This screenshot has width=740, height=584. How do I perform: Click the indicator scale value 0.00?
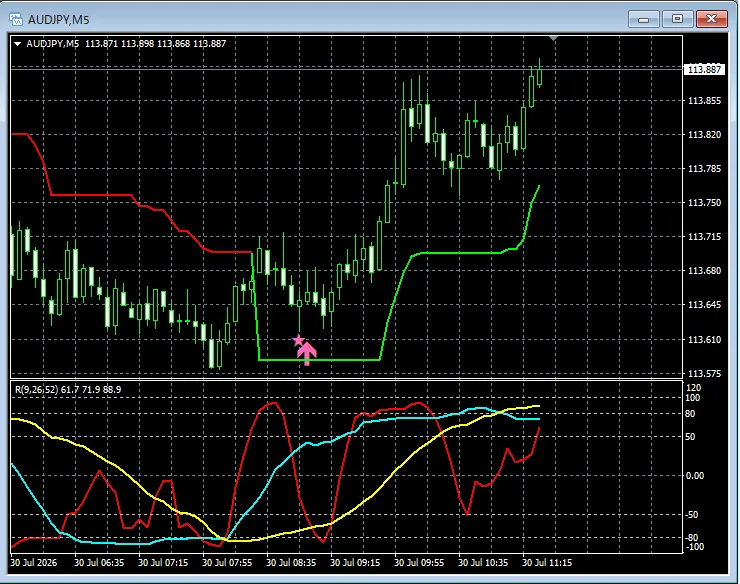[x=695, y=475]
